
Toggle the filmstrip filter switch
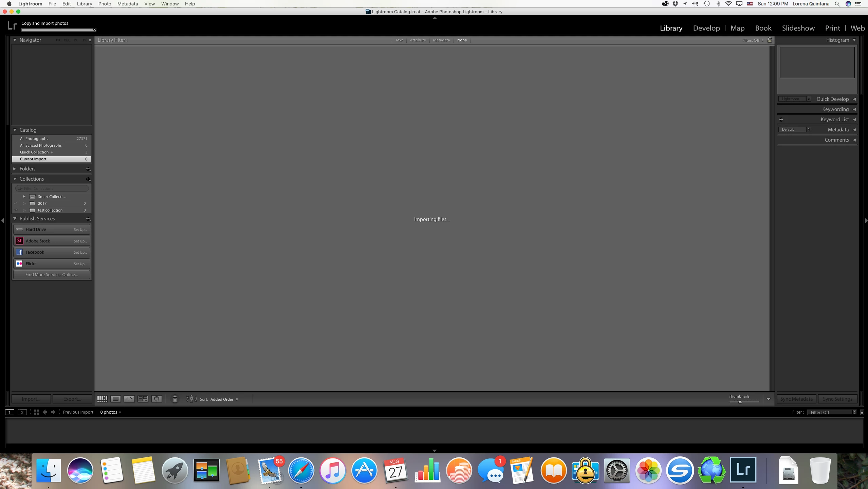(x=862, y=412)
